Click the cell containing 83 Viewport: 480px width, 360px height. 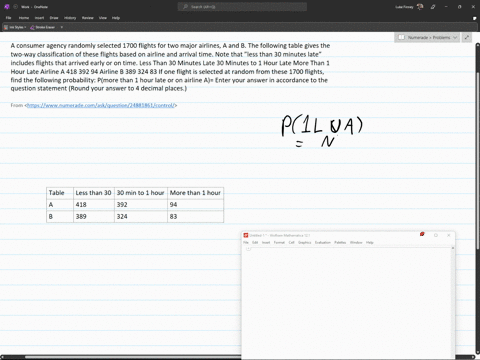point(195,216)
